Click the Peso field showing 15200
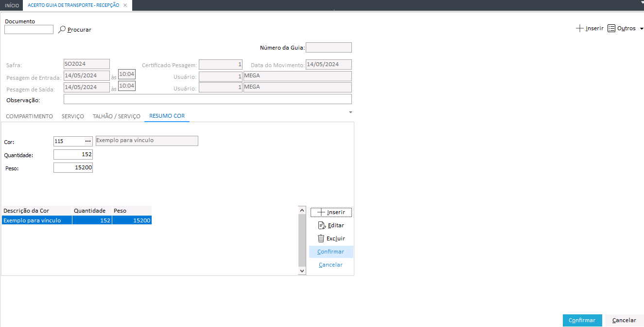Screen dimensions: 644x327 (x=73, y=167)
